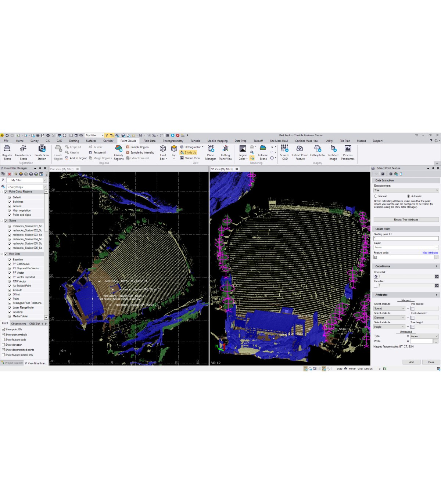The image size is (441, 504).
Task: Open the Diameter attribute dropdown
Action: pos(389,318)
